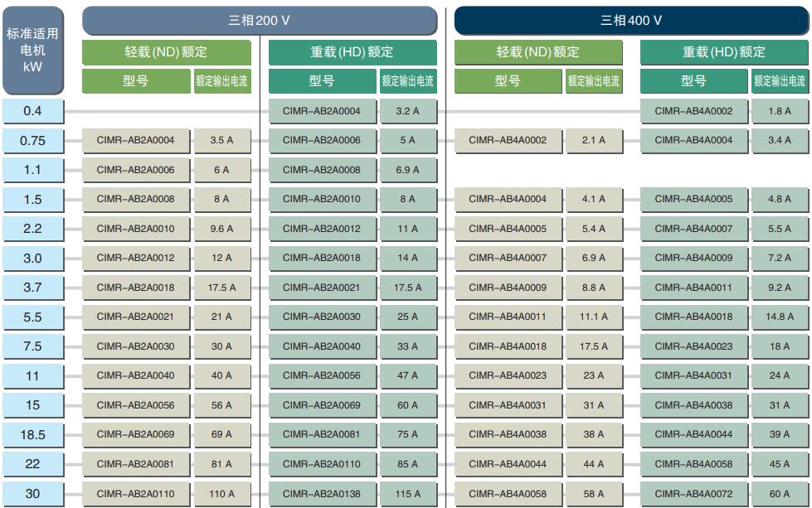Select the 110 A current cell

click(x=222, y=494)
